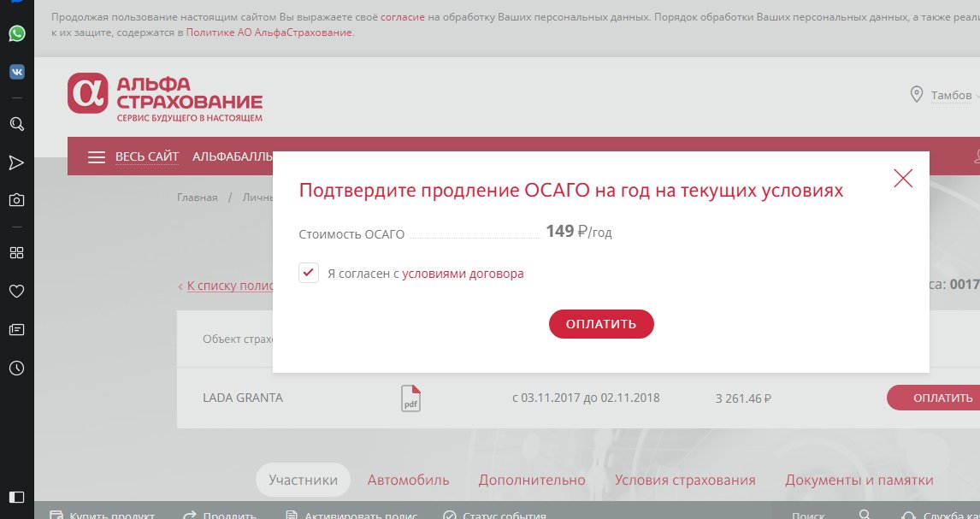The image size is (980, 519).
Task: Open WhatsApp in the browser sidebar
Action: tap(17, 33)
